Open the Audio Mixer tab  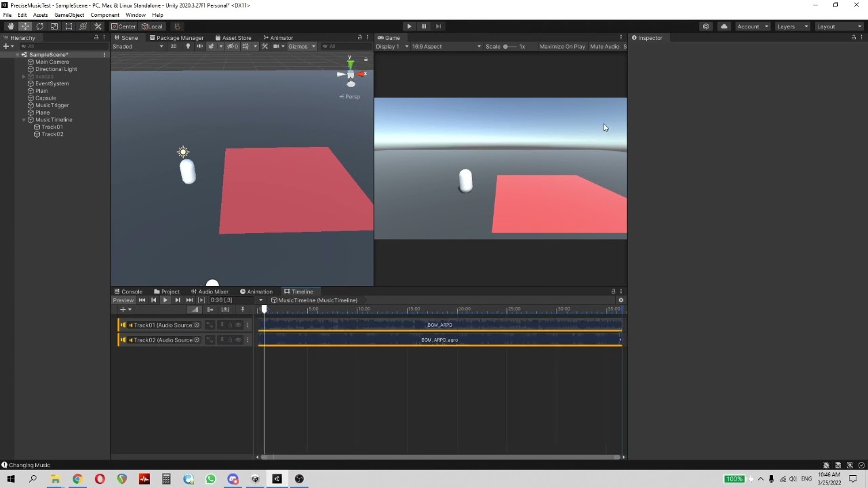coord(210,291)
